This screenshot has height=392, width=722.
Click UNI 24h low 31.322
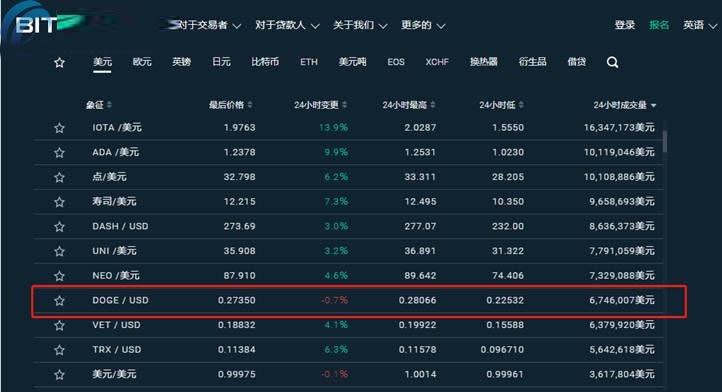tap(508, 251)
